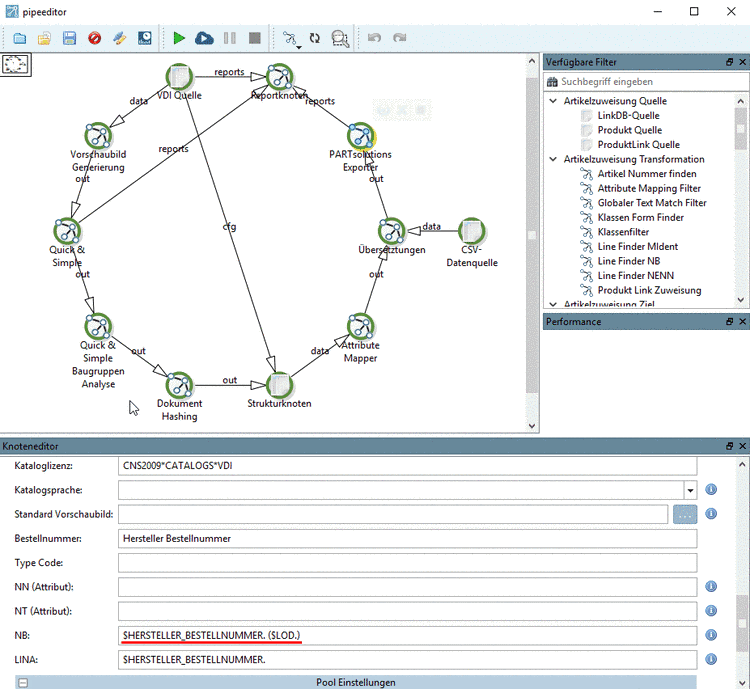The width and height of the screenshot is (750, 689).
Task: Select Klassenfilter item
Action: tap(623, 232)
